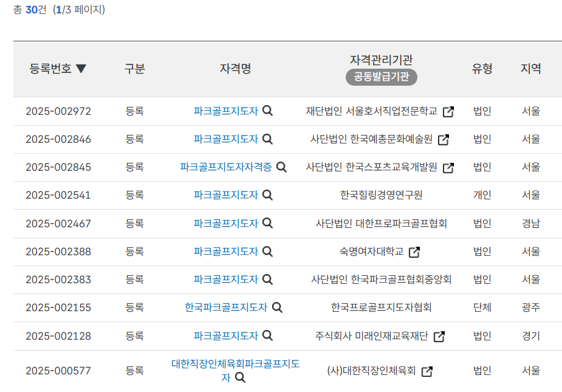The height and width of the screenshot is (392, 562).
Task: Open 파크골프지도자 link in row 2025-002128
Action: [226, 335]
